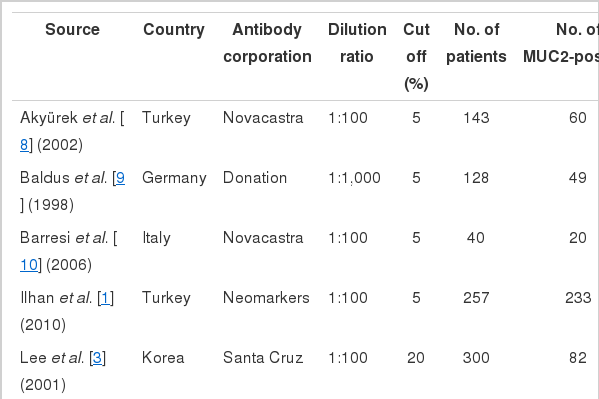Click the Neomarkers antibody cell
Viewport: 599px width, 399px height.
pyautogui.click(x=266, y=298)
